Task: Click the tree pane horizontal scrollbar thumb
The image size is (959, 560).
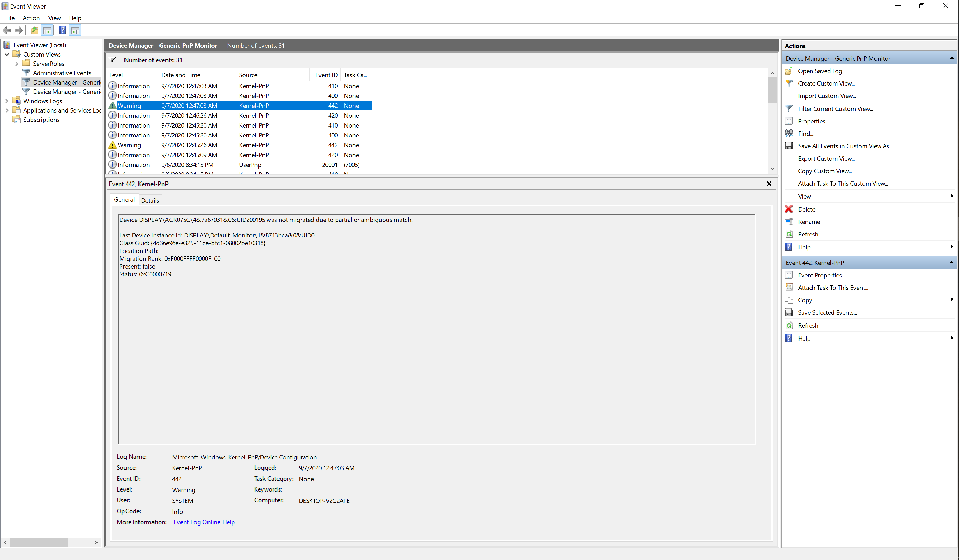Action: coord(39,542)
